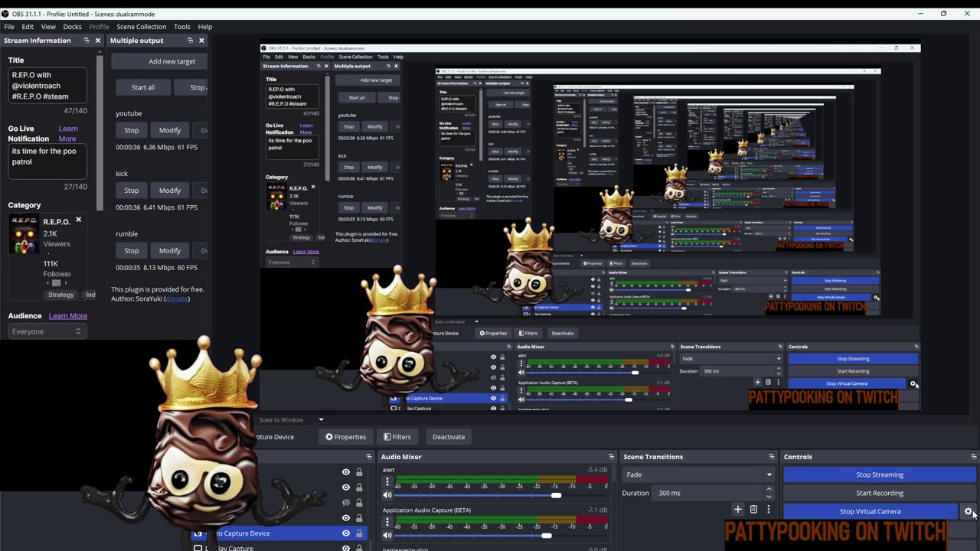Hide the Video Capture Device source
The height and width of the screenshot is (551, 980).
346,533
